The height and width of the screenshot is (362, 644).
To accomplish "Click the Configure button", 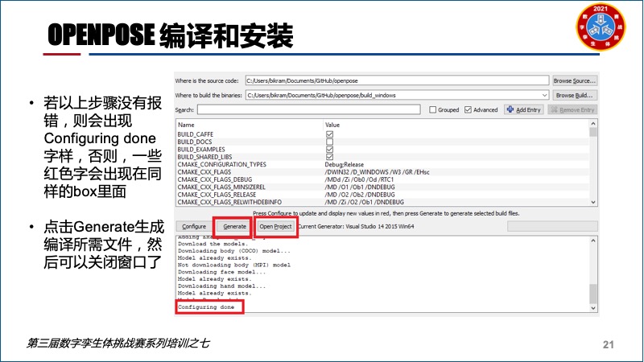I will (x=194, y=227).
